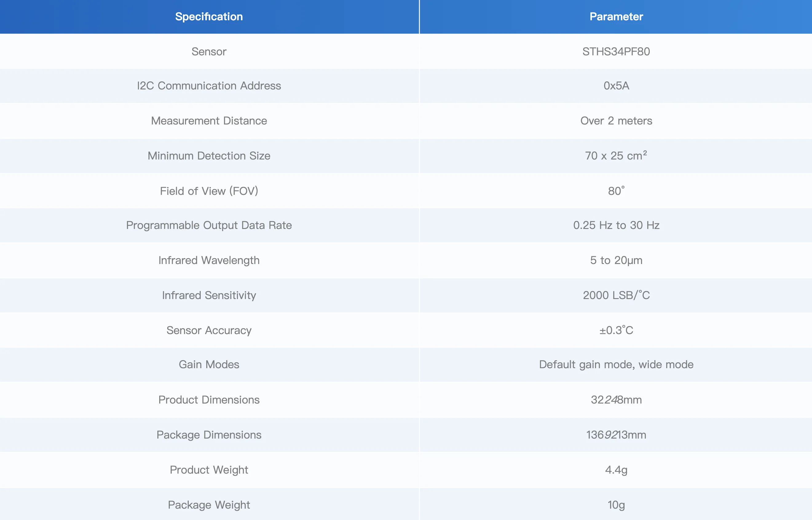
Task: Click the Package Weight label
Action: (x=209, y=505)
